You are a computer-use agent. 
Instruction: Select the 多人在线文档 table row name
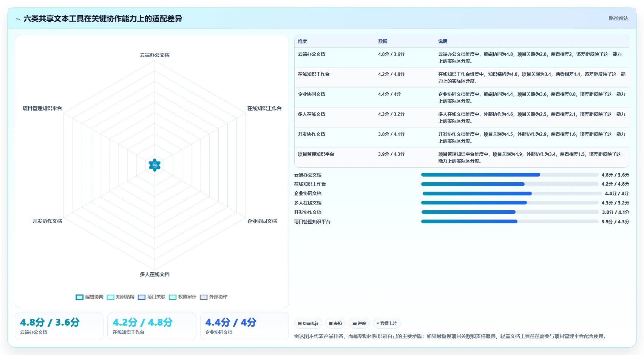click(x=312, y=114)
